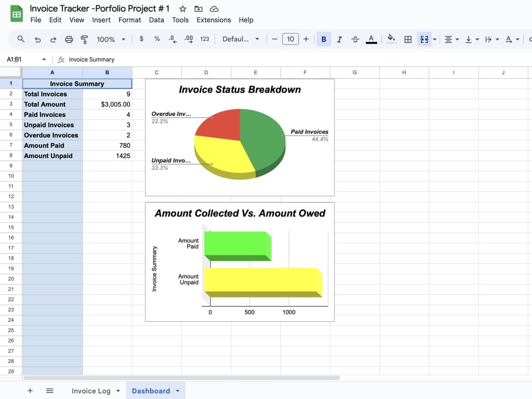Open the Help menu
This screenshot has width=532, height=399.
pyautogui.click(x=246, y=20)
